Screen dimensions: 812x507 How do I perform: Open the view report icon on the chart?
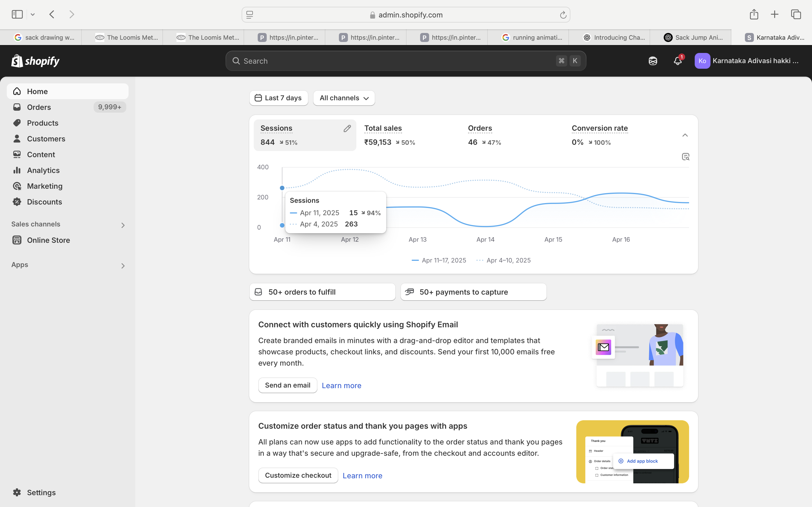[685, 156]
